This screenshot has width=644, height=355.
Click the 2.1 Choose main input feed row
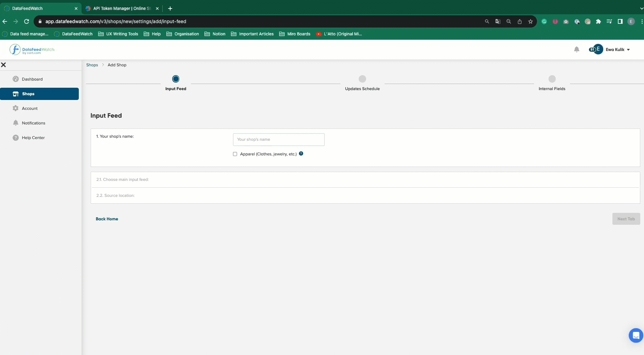coord(365,180)
